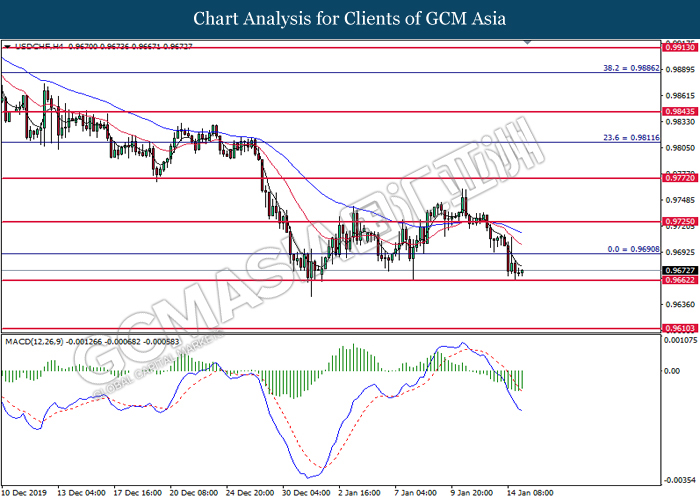Click the 20 Dec 08:00 time label
The image size is (700, 500).
(194, 493)
